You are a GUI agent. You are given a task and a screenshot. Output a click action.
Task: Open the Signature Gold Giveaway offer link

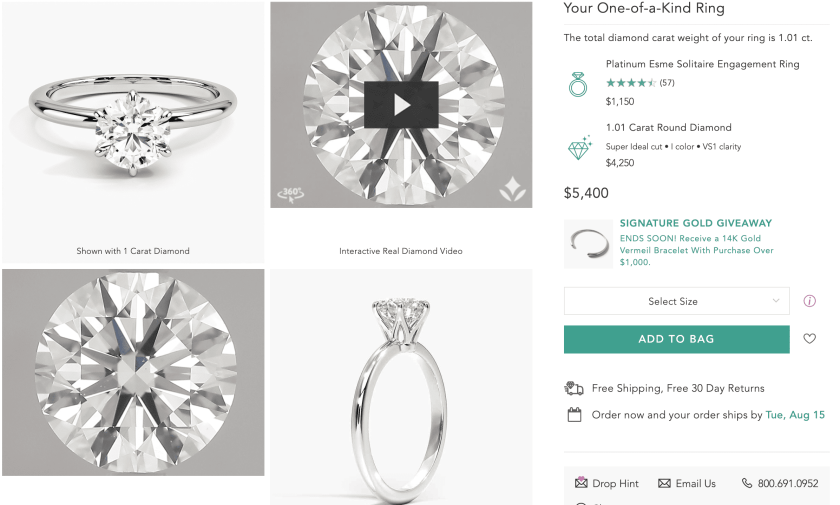pyautogui.click(x=696, y=224)
